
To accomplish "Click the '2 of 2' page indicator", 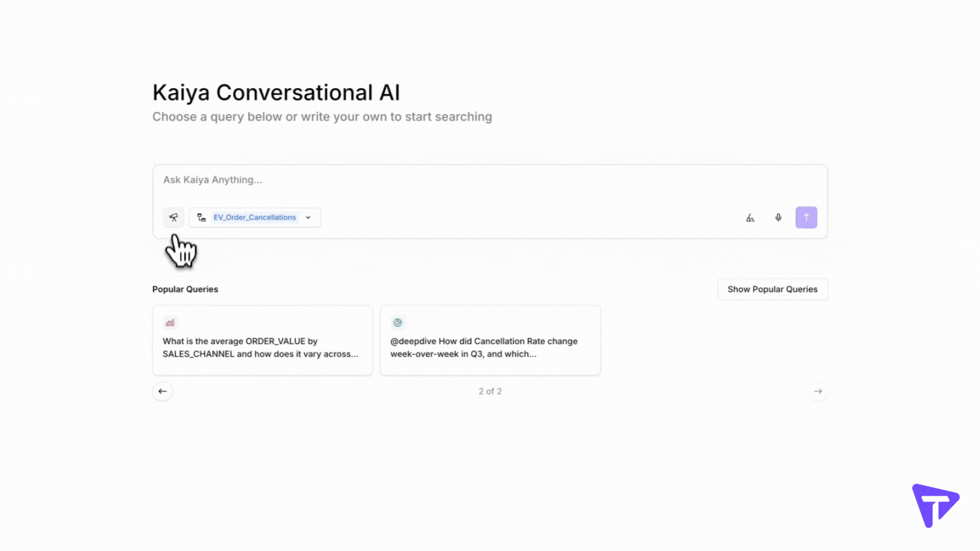I will [x=489, y=391].
